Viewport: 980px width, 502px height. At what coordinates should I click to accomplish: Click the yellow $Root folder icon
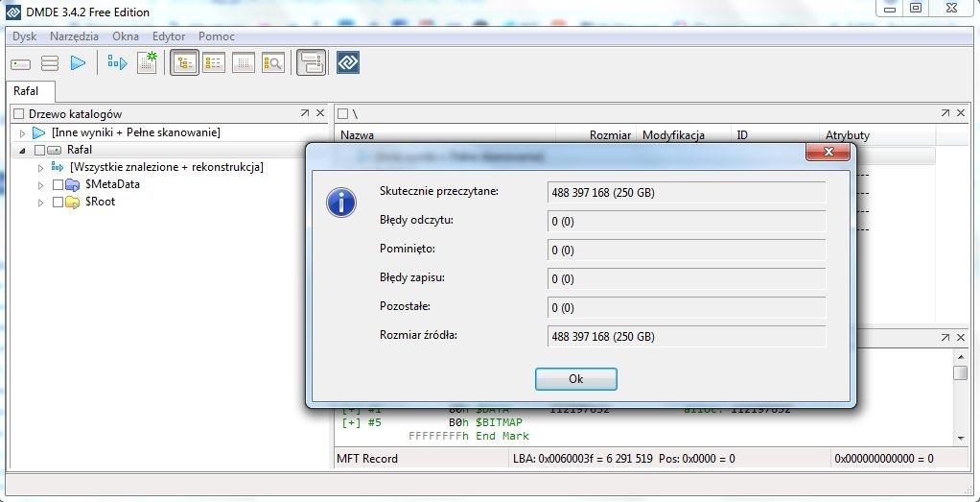(x=73, y=203)
